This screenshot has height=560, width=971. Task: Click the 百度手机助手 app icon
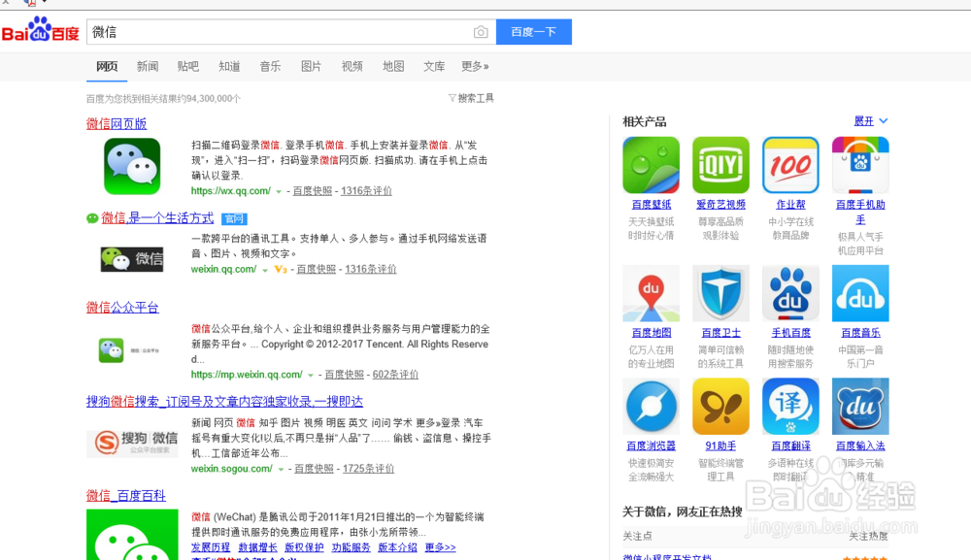point(860,165)
